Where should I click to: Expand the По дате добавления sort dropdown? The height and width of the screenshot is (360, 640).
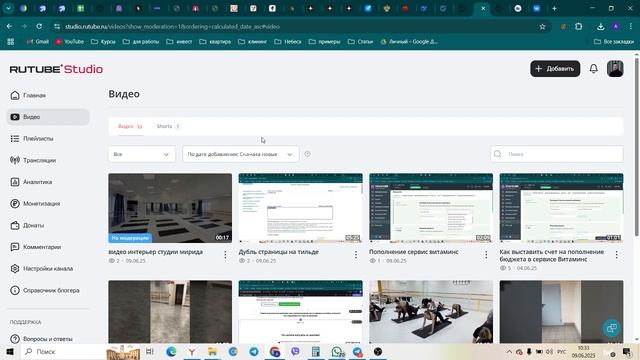click(x=240, y=154)
